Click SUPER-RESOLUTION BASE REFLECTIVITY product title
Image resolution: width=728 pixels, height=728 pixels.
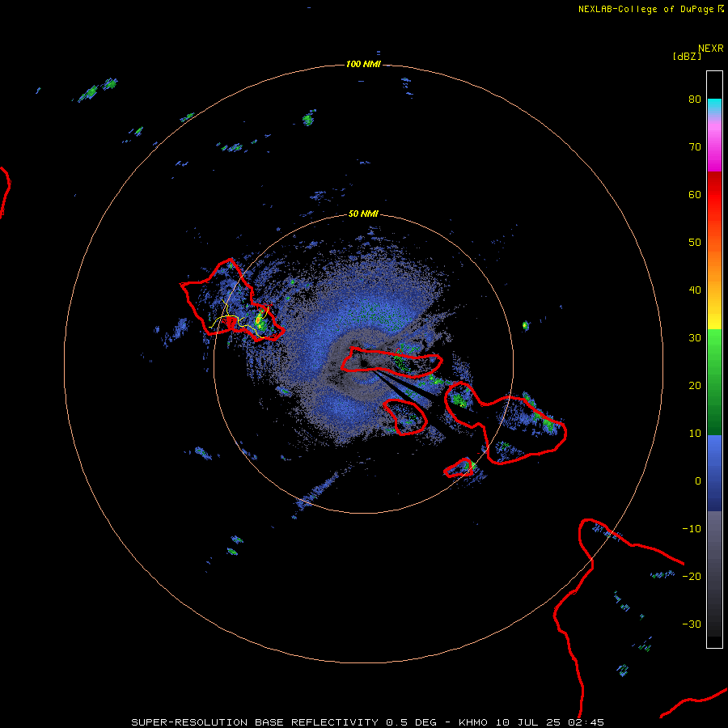[255, 722]
